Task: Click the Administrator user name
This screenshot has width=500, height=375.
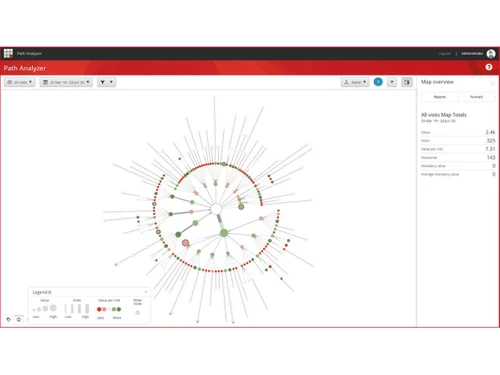Action: 472,53
